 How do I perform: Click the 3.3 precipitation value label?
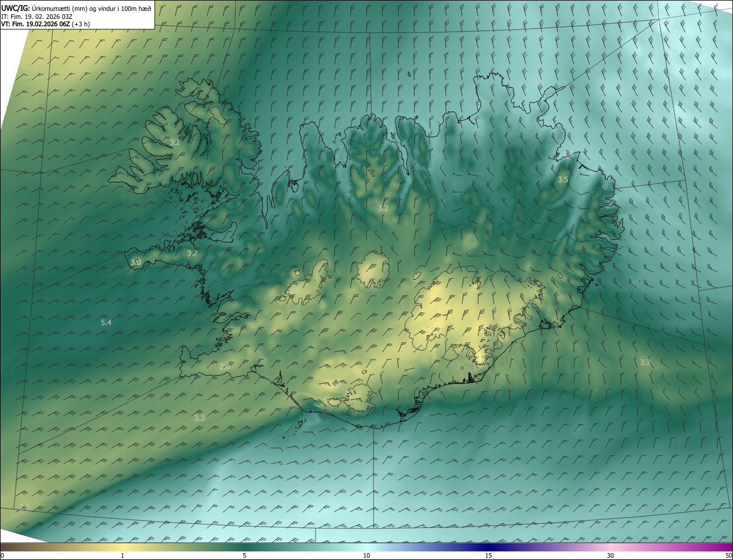[645, 362]
